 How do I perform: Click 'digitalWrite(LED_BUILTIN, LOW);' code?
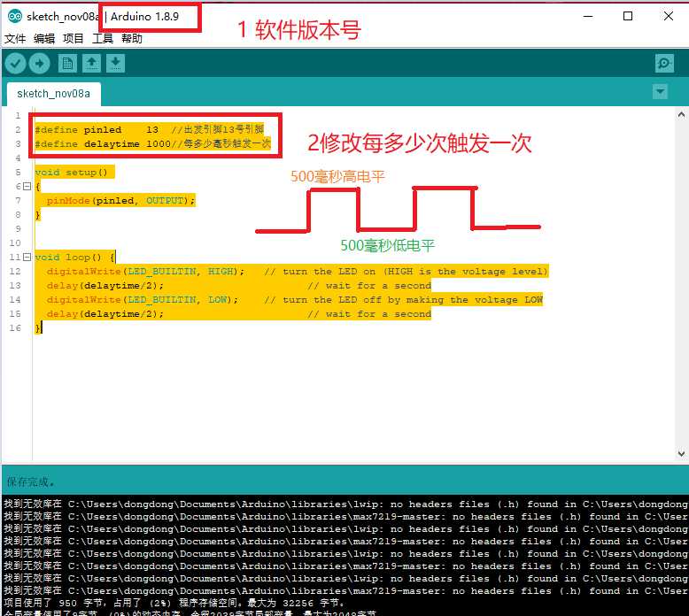tap(143, 300)
